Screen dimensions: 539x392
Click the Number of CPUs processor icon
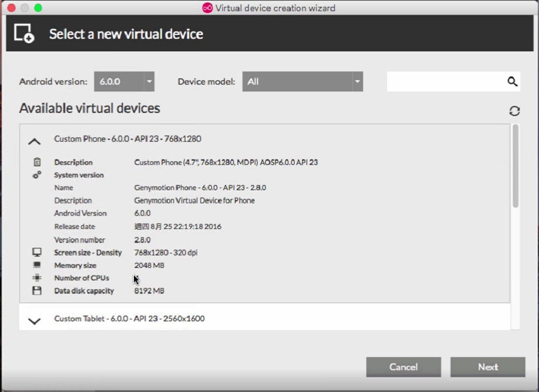pos(37,278)
